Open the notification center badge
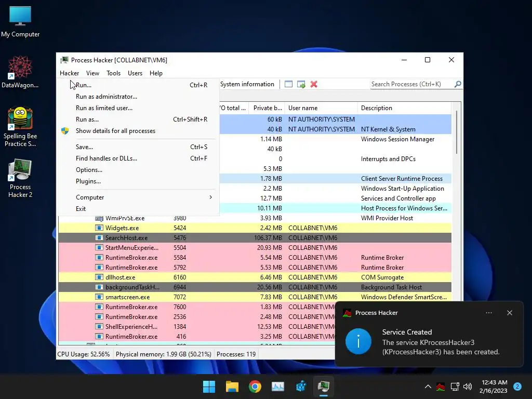 517,387
